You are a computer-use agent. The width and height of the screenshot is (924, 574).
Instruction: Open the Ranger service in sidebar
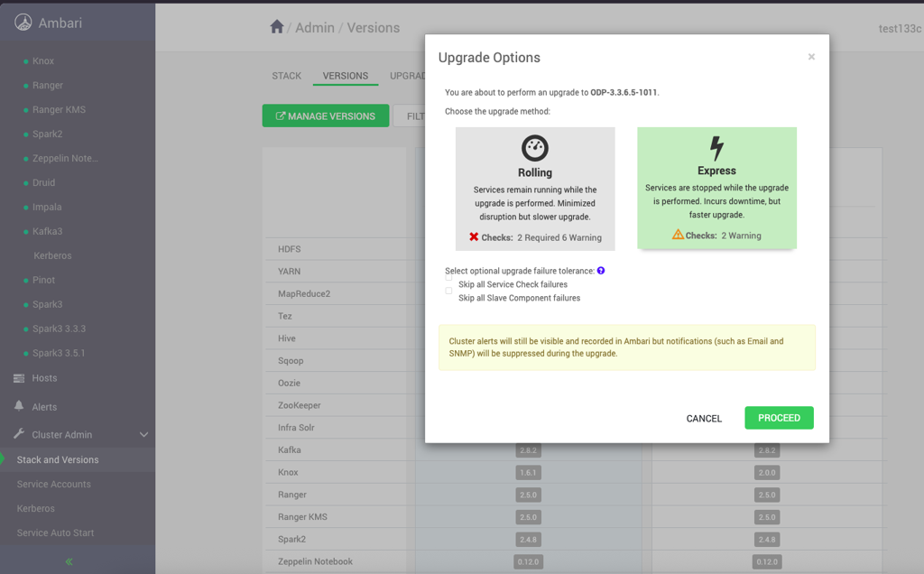(48, 86)
